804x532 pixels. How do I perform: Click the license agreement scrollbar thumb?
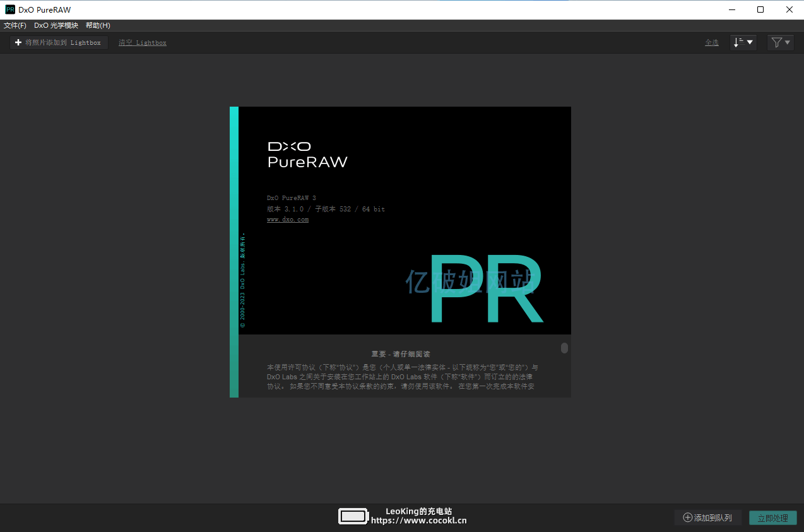564,348
